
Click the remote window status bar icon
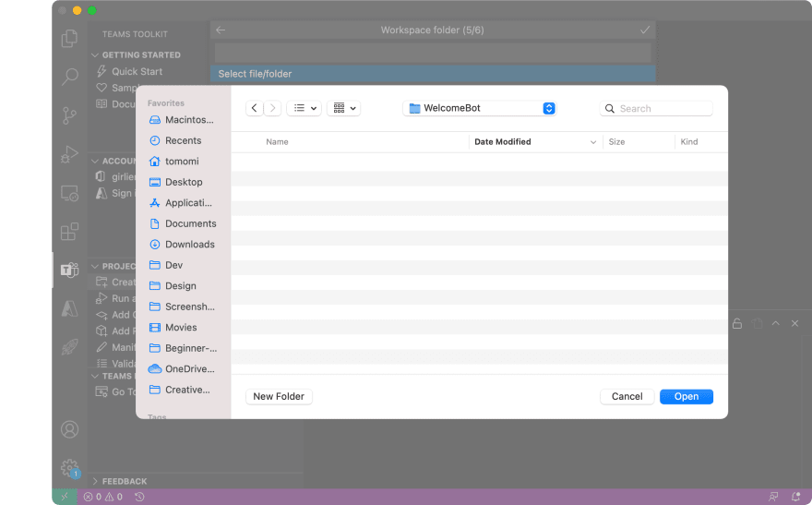point(65,497)
